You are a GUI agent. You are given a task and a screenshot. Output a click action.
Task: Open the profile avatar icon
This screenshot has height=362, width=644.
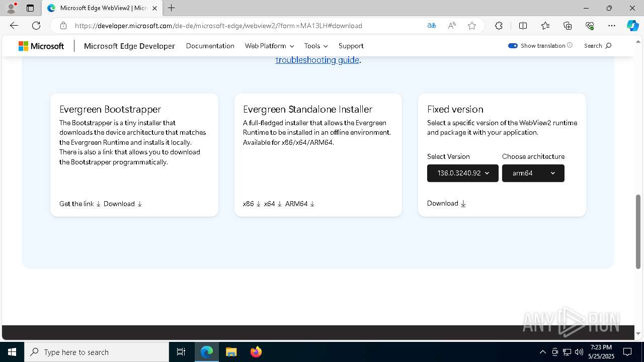coord(11,8)
